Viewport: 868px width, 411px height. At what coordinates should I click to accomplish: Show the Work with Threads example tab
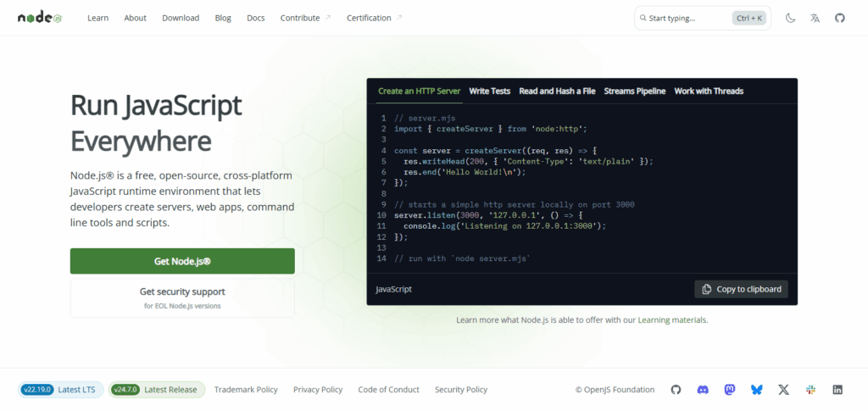click(x=709, y=91)
